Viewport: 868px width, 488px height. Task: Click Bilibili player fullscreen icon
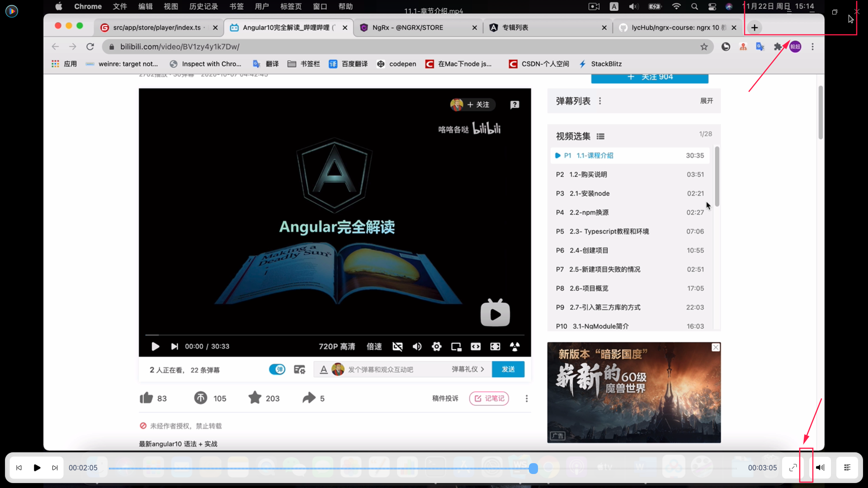495,347
